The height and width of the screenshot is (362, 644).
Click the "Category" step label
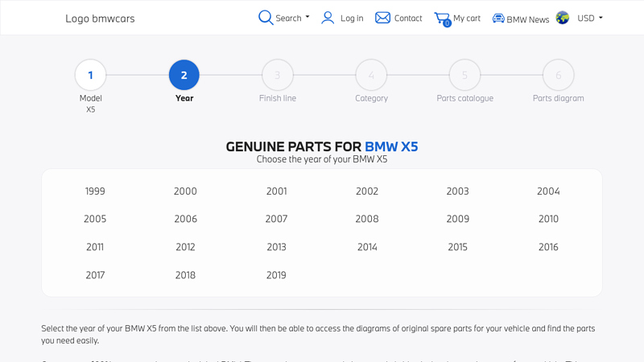[371, 98]
